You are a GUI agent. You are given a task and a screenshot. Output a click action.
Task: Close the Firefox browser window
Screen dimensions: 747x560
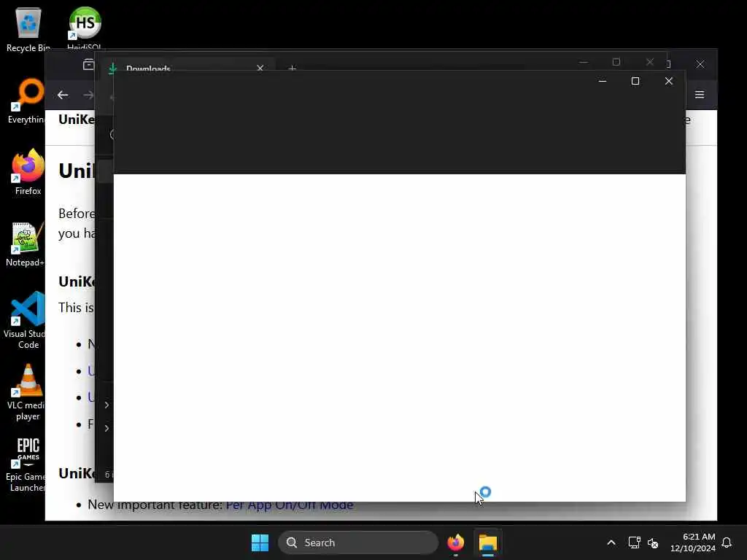click(x=700, y=64)
